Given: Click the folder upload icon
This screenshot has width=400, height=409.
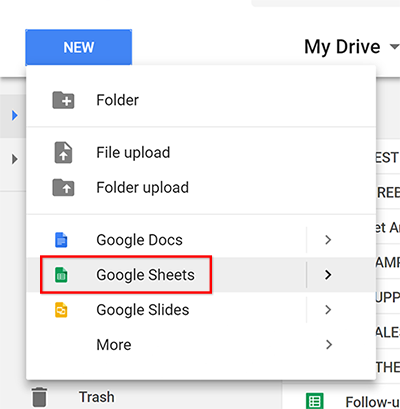Looking at the screenshot, I should [x=63, y=187].
